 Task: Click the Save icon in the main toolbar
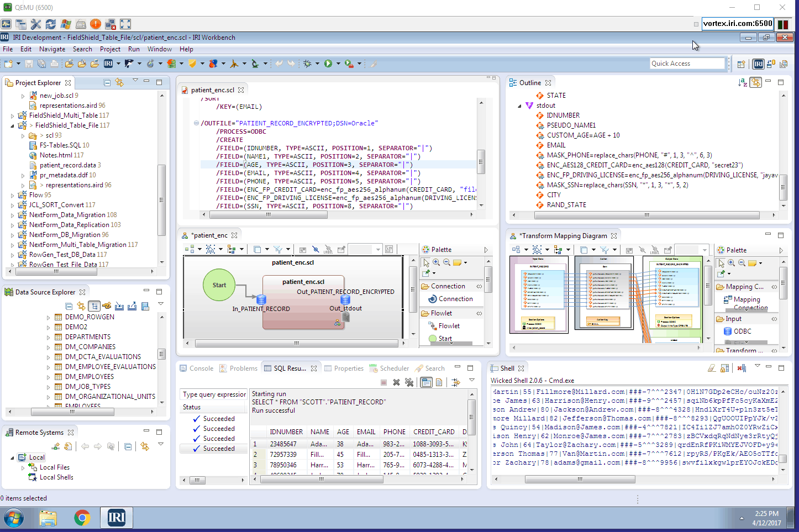click(28, 64)
